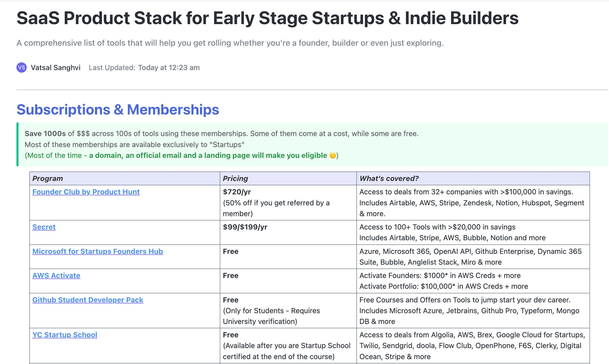This screenshot has width=609, height=364.
Task: Open Founder Club by Product Hunt link
Action: click(86, 192)
